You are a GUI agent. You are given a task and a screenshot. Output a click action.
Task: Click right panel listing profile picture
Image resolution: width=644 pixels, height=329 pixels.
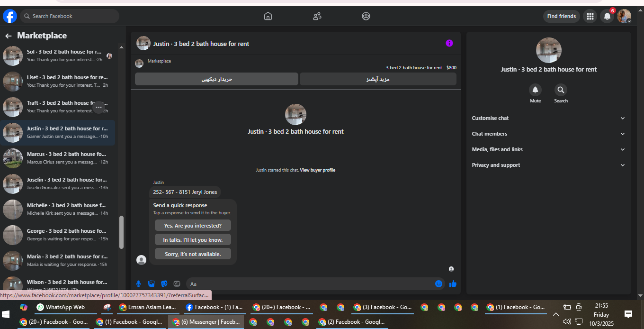coord(548,50)
